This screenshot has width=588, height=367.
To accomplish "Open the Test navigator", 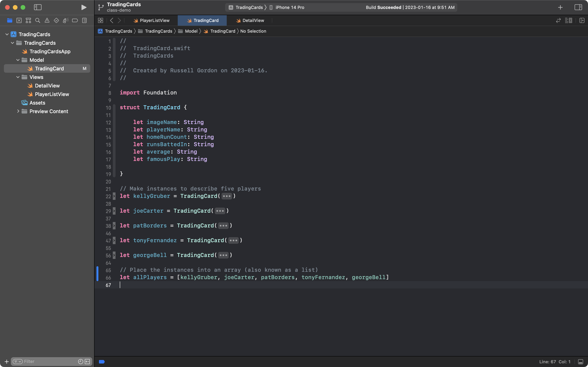I will (x=56, y=20).
